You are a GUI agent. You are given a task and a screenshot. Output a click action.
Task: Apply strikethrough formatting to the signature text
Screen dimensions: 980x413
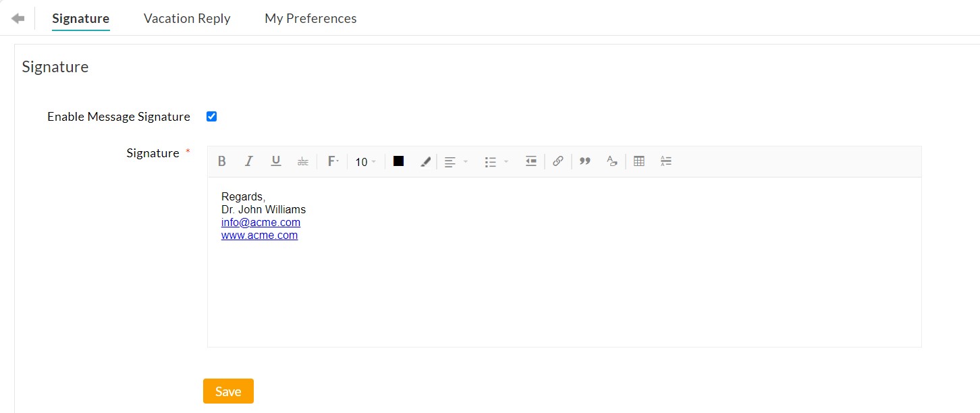(302, 161)
